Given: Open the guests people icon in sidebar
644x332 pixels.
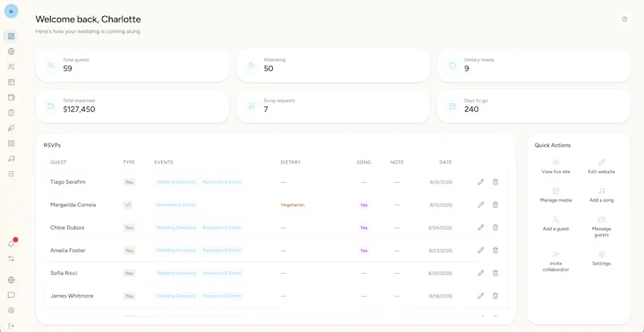Looking at the screenshot, I should [x=11, y=67].
